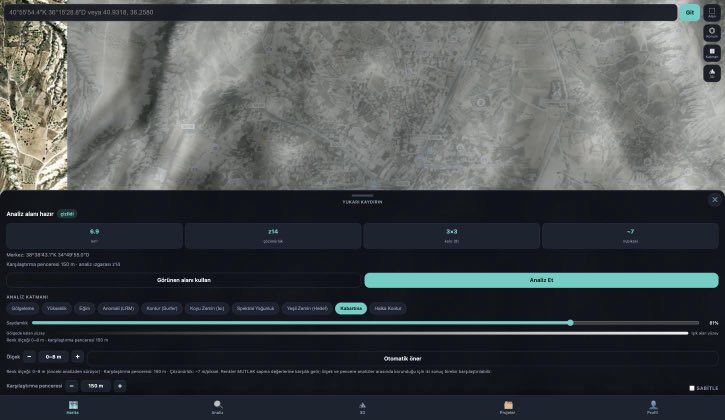Select the Kabartma layer chip
The height and width of the screenshot is (420, 725).
(x=351, y=309)
